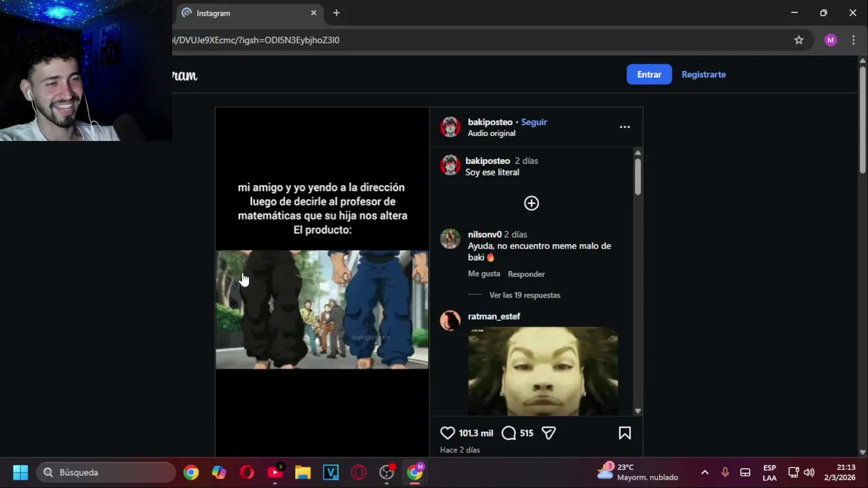
Task: Open the three-dot post options menu
Action: (x=625, y=127)
